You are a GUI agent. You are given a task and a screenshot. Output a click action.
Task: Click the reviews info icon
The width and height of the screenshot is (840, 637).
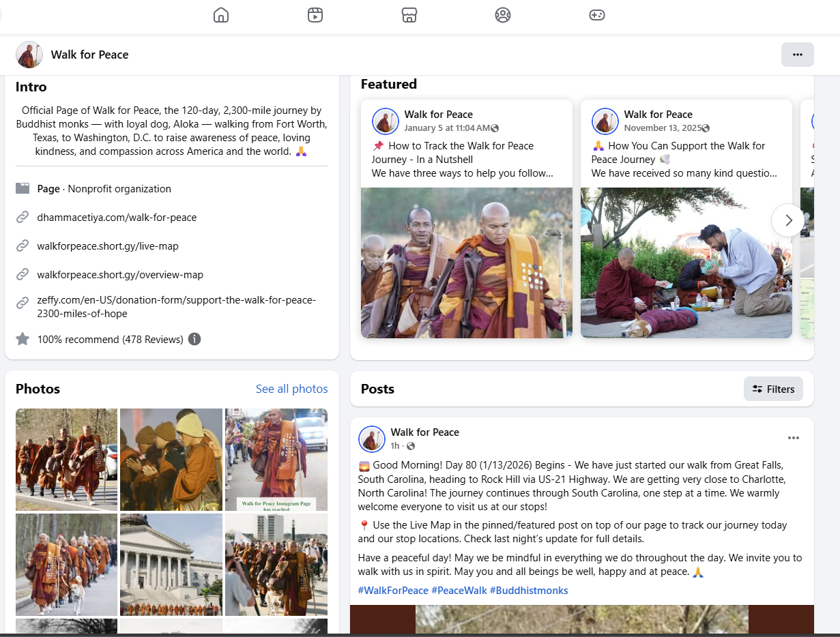(x=194, y=339)
